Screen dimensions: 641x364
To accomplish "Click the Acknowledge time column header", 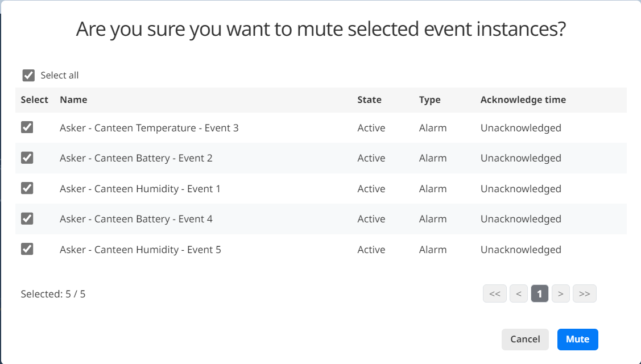I will (523, 100).
